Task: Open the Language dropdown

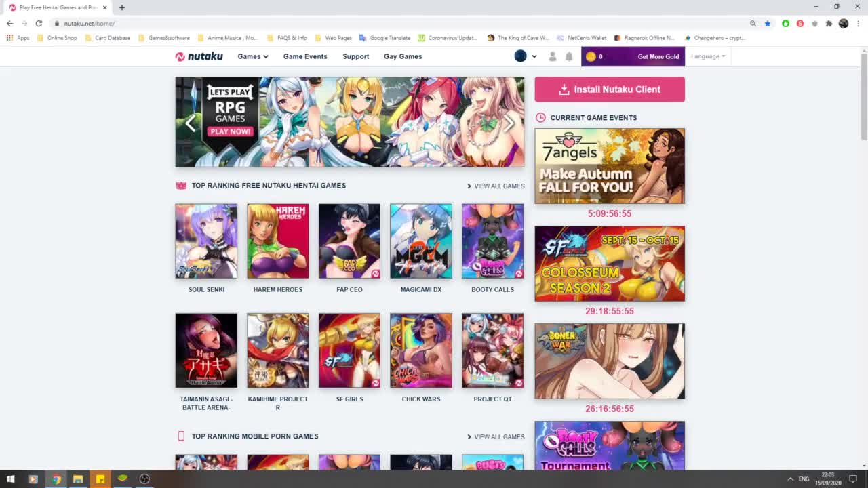Action: click(708, 56)
